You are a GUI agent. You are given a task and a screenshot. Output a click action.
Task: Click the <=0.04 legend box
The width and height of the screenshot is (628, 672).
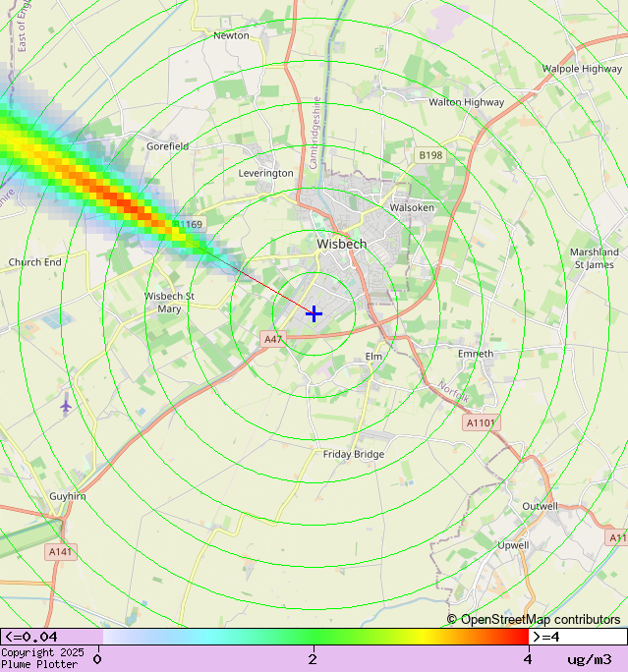tap(51, 637)
